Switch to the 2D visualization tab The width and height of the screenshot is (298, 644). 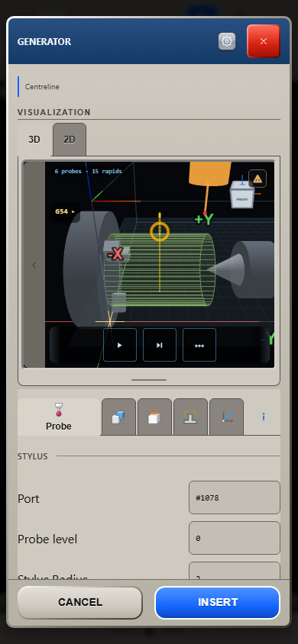click(x=70, y=139)
